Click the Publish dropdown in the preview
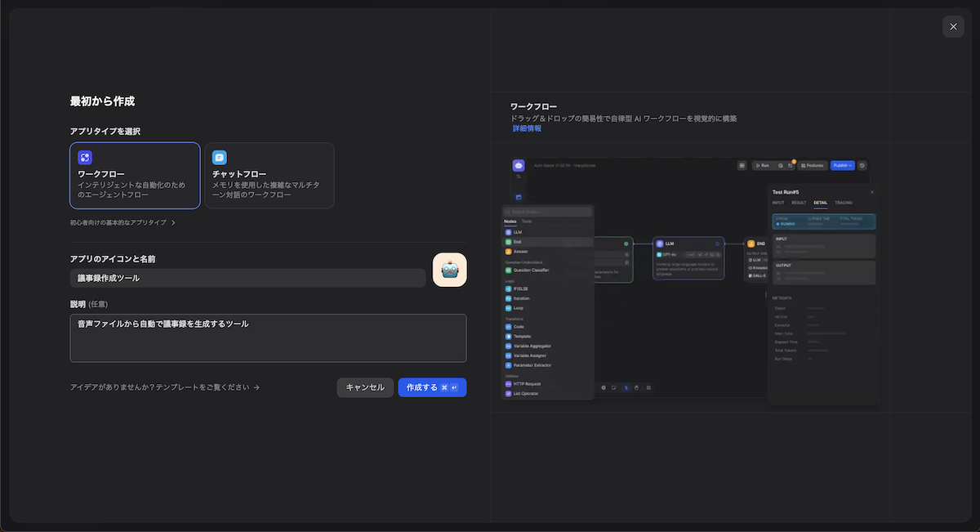Screen dimensions: 980x532 (x=842, y=165)
